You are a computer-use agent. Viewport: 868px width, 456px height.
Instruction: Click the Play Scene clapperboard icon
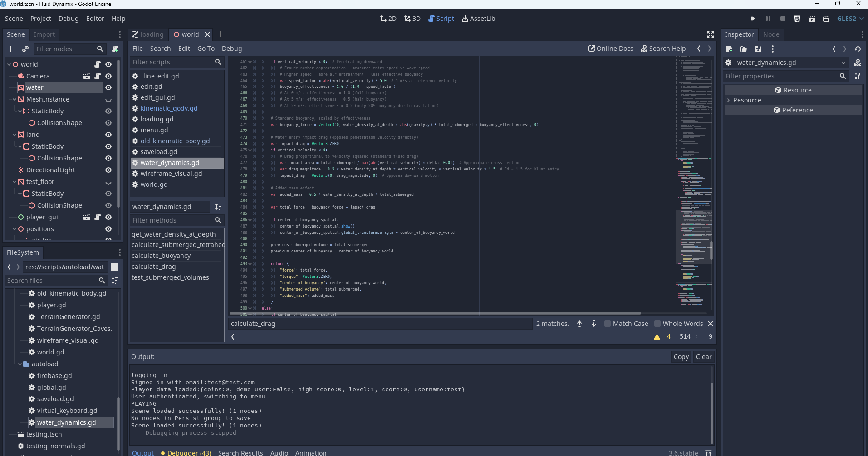[812, 19]
